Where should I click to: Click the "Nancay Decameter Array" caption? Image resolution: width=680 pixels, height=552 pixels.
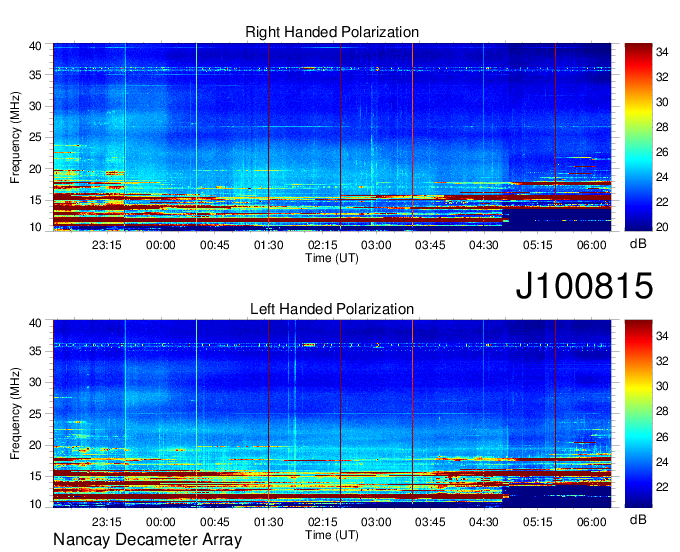[147, 540]
